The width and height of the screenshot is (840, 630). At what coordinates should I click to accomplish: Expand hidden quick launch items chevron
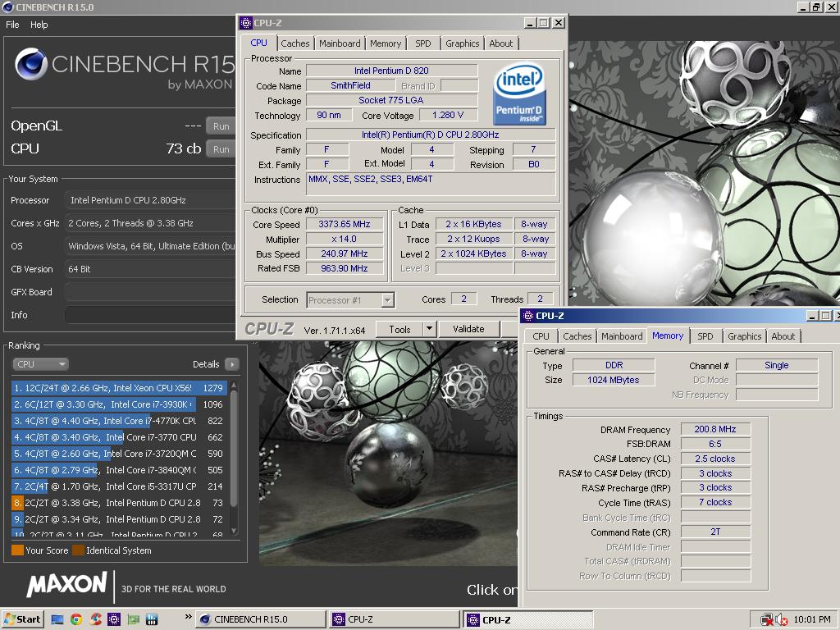tap(188, 617)
